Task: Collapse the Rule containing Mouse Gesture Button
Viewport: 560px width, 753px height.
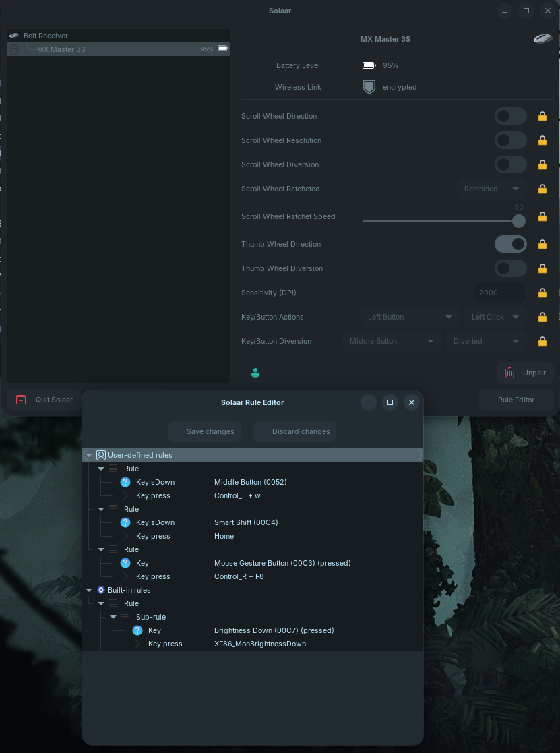Action: coord(101,549)
